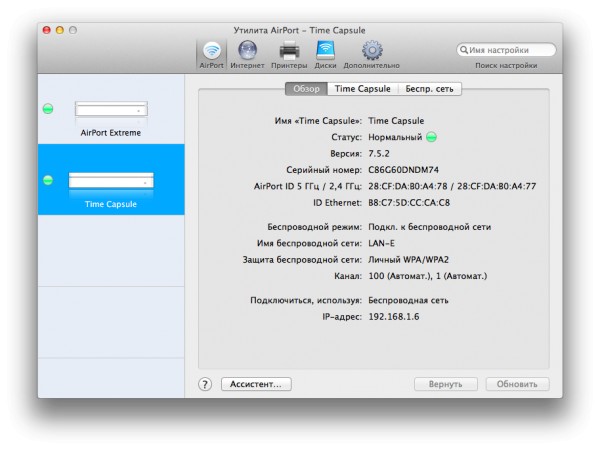This screenshot has width=600, height=450.
Task: Click the version value 7.5.2
Action: (x=379, y=153)
